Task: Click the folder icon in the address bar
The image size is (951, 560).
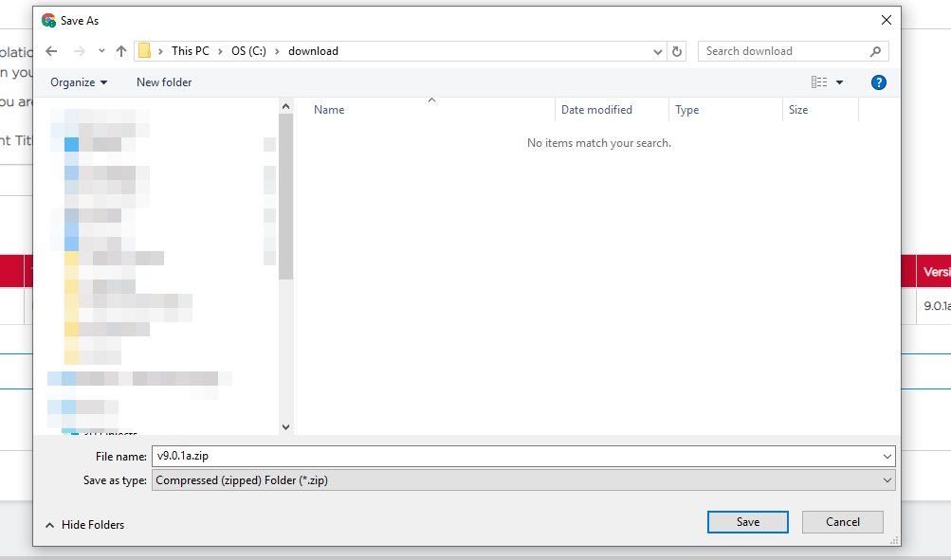Action: (144, 50)
